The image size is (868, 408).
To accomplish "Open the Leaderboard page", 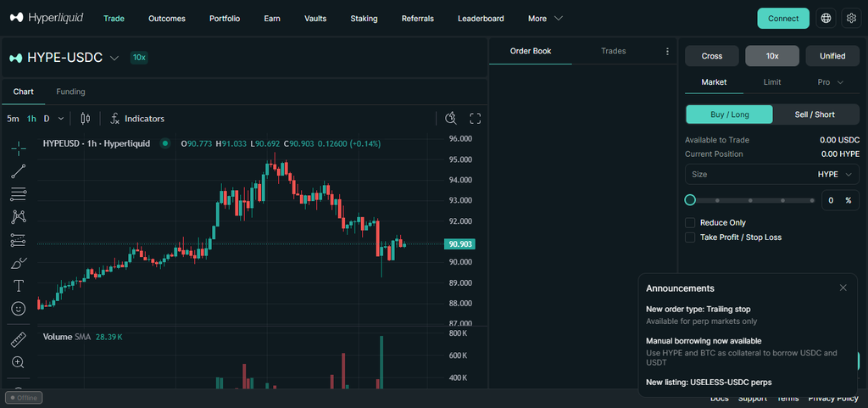I will (x=481, y=19).
